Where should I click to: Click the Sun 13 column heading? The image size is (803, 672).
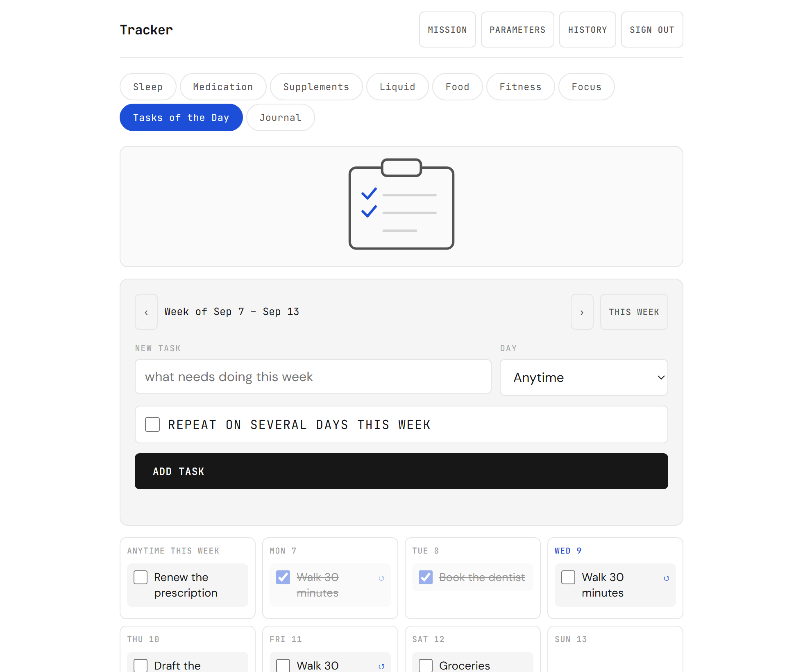pyautogui.click(x=571, y=639)
